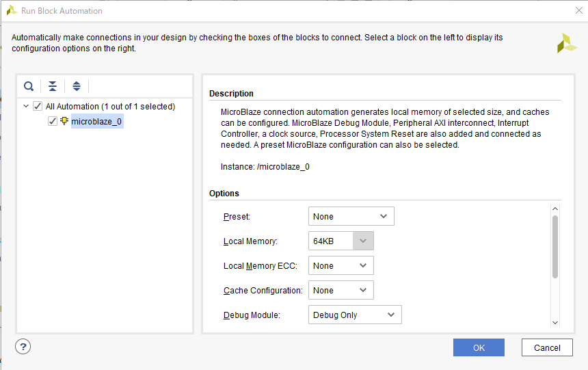Viewport: 588px width, 370px height.
Task: Click OK to run block automation
Action: (x=479, y=347)
